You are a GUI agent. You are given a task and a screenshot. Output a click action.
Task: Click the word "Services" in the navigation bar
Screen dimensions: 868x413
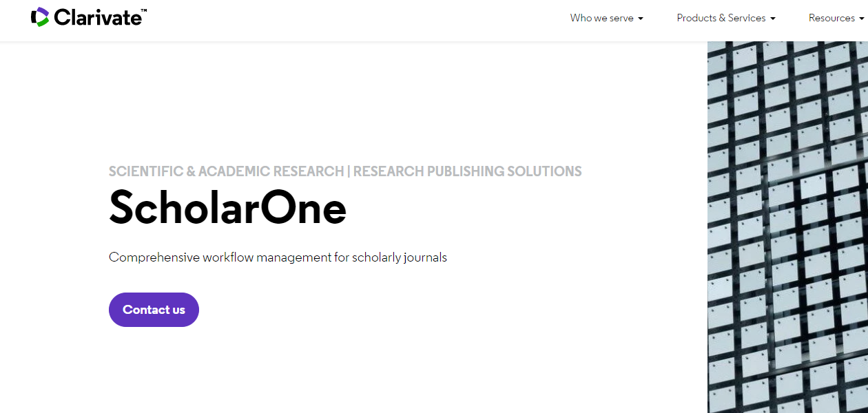coord(747,18)
